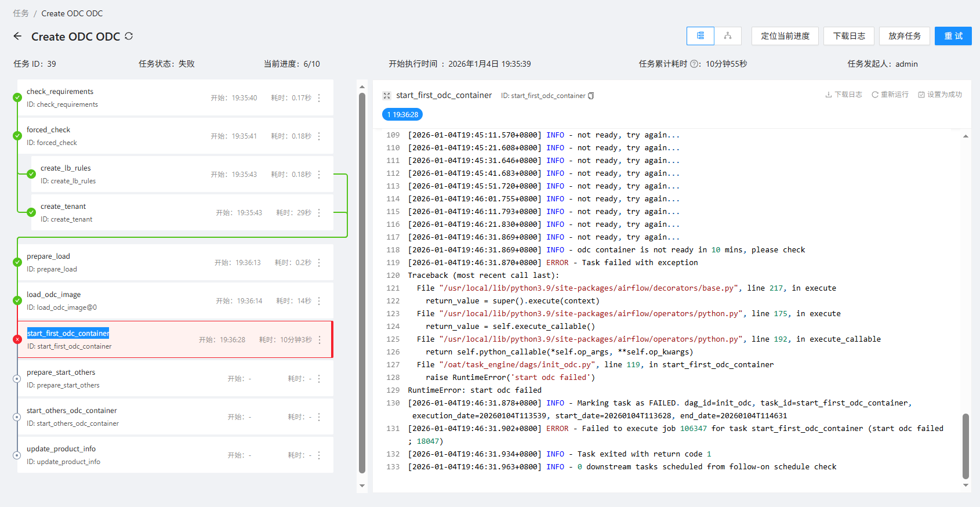Switch to graph topology view icon

728,36
